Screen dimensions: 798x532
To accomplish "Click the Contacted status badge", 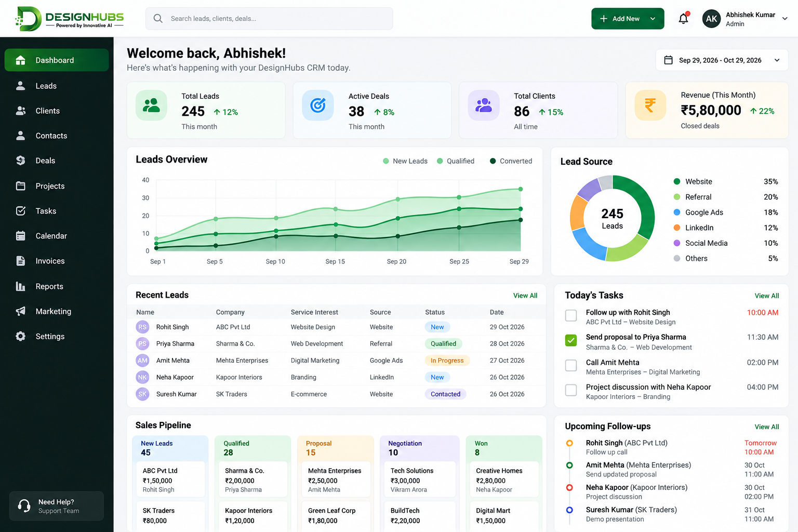I will (x=445, y=394).
